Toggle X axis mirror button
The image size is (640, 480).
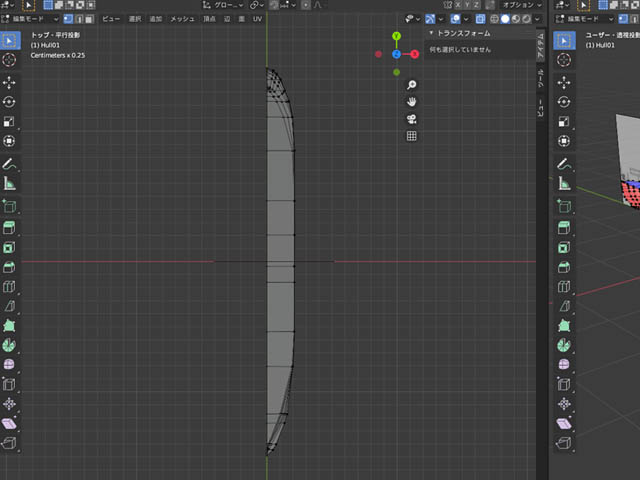458,5
